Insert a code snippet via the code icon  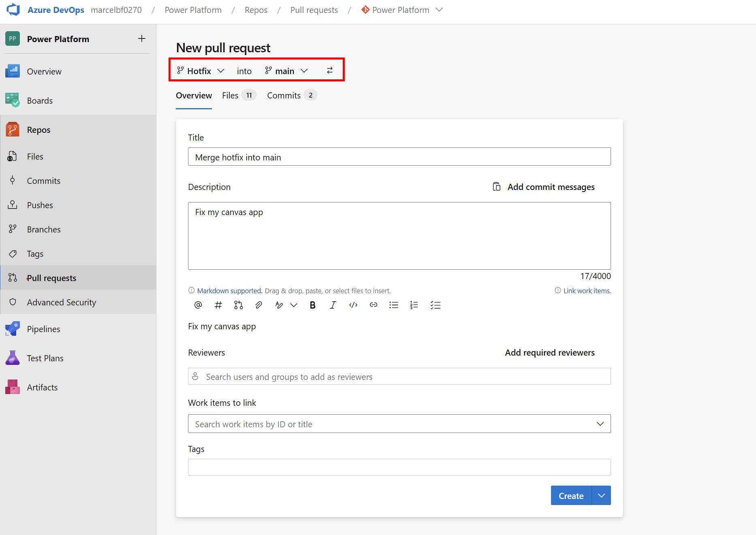pos(353,305)
